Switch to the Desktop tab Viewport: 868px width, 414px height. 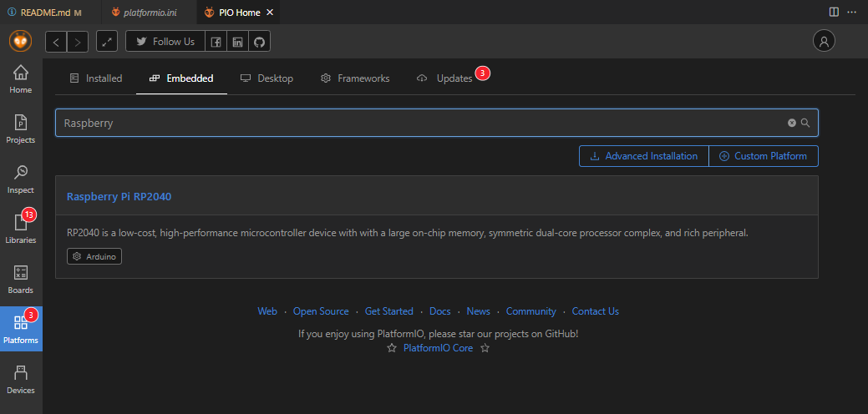tap(266, 78)
